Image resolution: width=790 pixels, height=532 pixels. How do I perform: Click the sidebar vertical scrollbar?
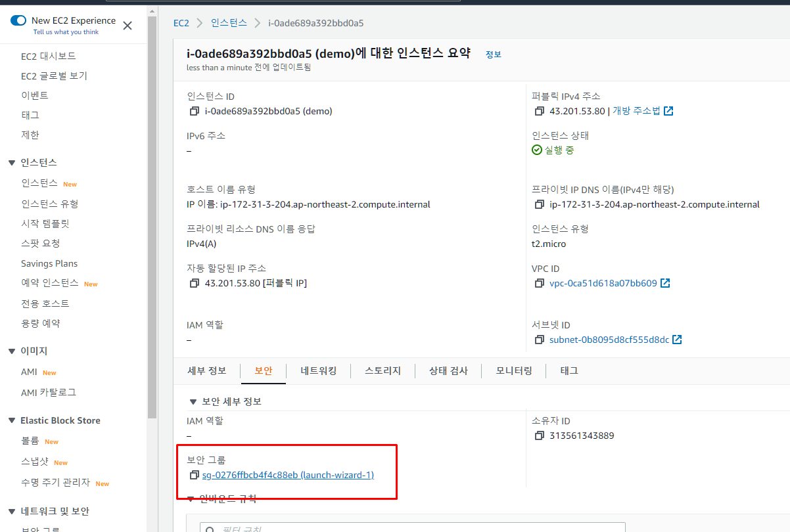152,217
